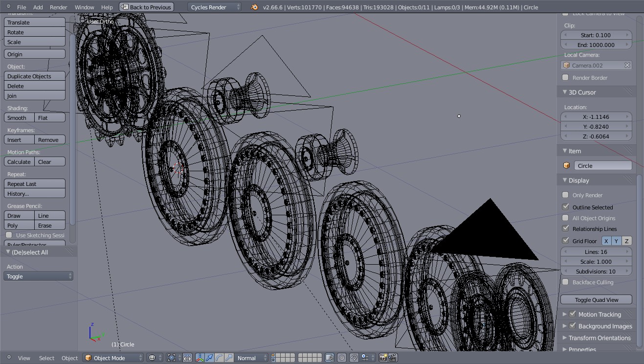Screen dimensions: 644x364
Task: Toggle manipulate center points option
Action: 187,358
